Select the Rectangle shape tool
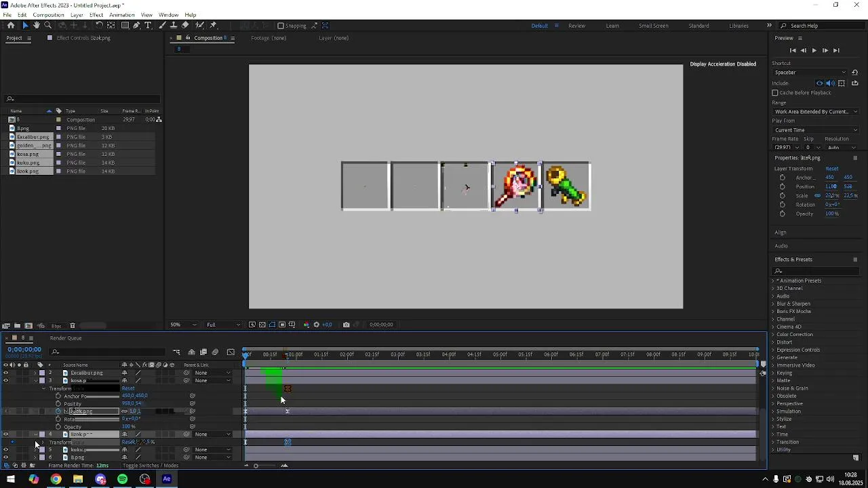Viewport: 868px width, 488px height. pos(125,25)
